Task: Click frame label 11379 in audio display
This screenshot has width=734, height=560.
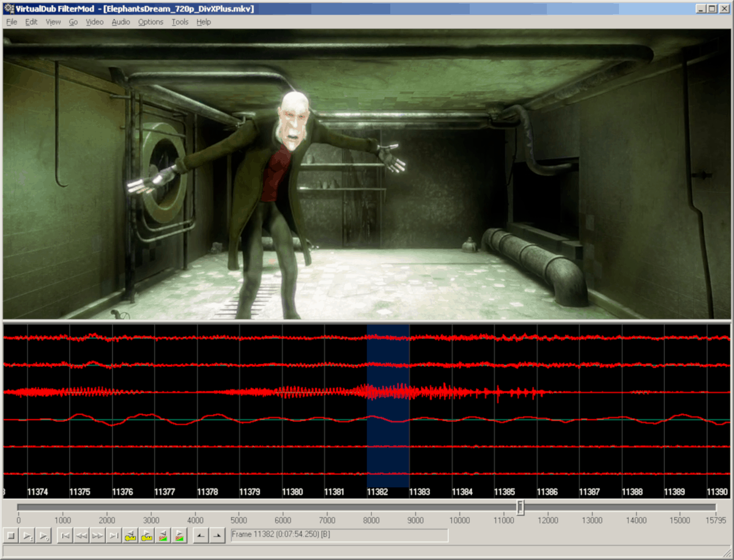Action: 250,492
